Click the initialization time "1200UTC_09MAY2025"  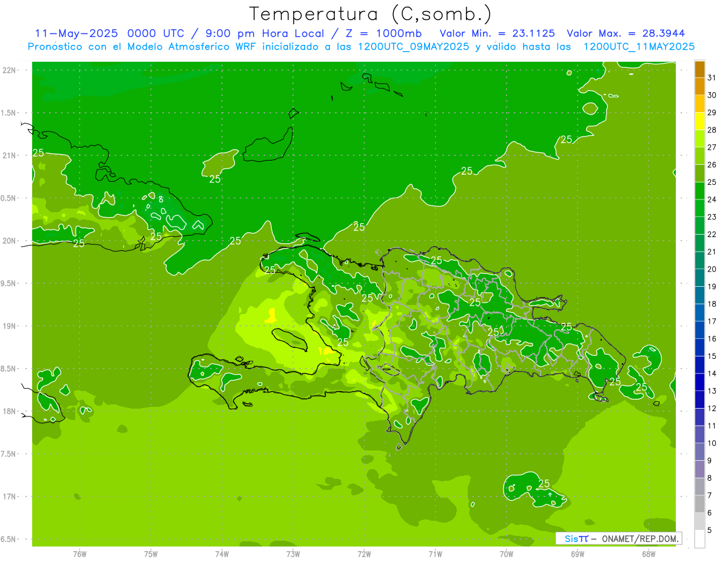413,47
